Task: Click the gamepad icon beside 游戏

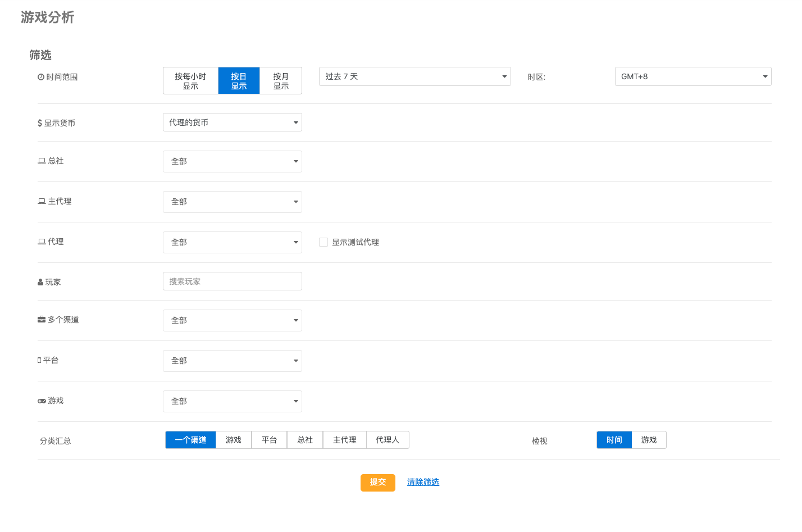Action: coord(42,401)
